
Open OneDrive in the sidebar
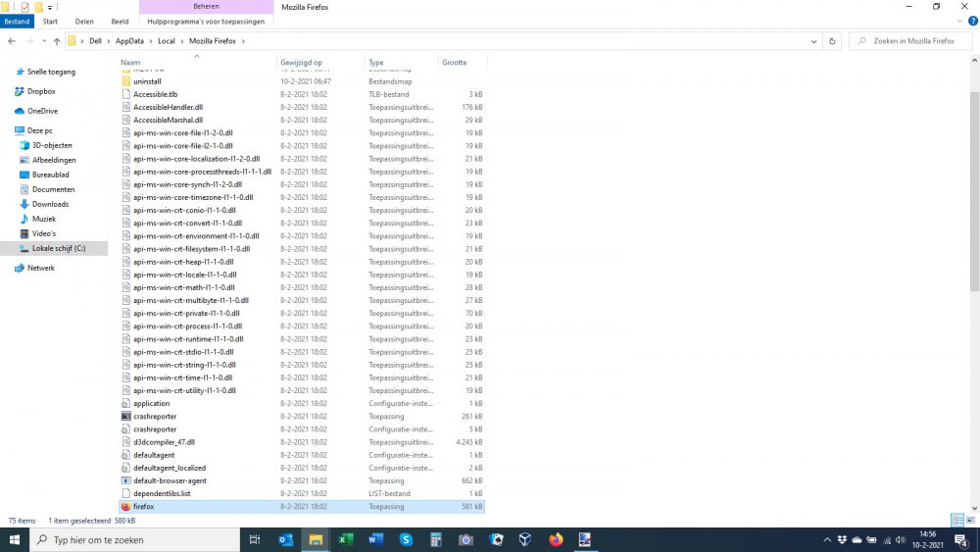click(42, 111)
